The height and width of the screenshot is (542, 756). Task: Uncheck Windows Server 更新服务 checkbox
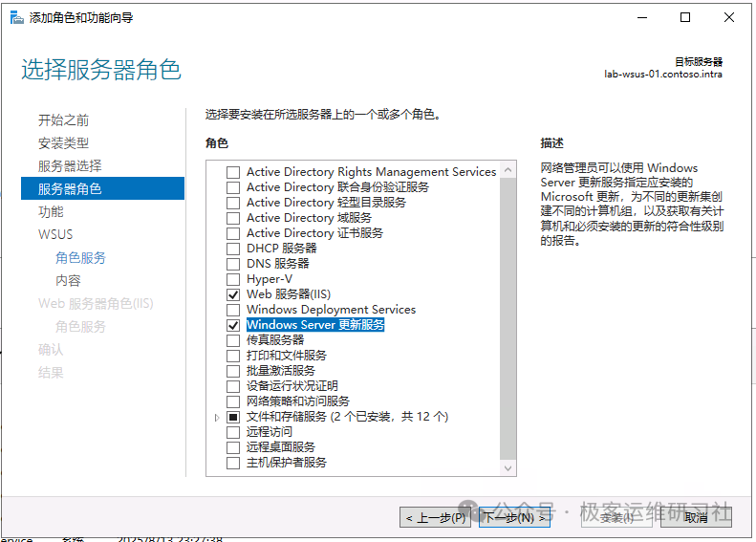click(x=233, y=326)
